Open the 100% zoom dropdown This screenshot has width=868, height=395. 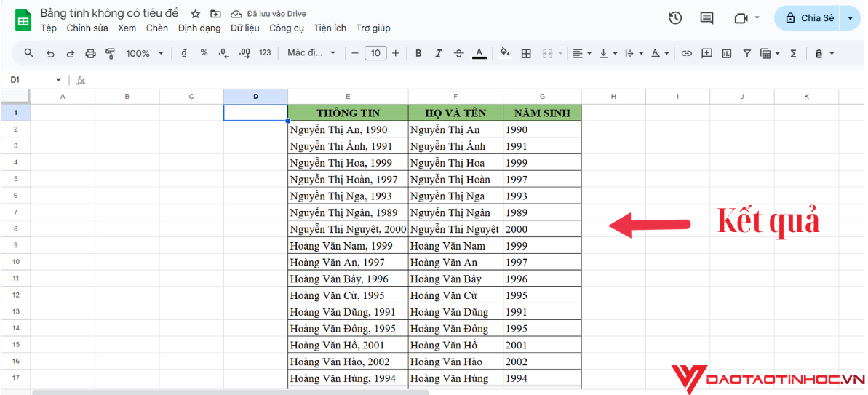[145, 54]
